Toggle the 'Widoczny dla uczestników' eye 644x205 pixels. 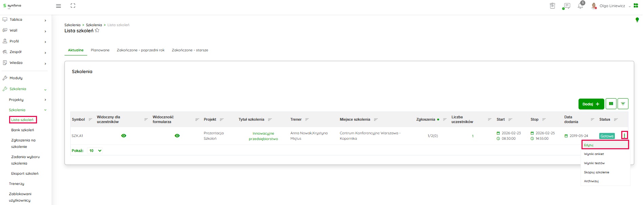tap(124, 136)
